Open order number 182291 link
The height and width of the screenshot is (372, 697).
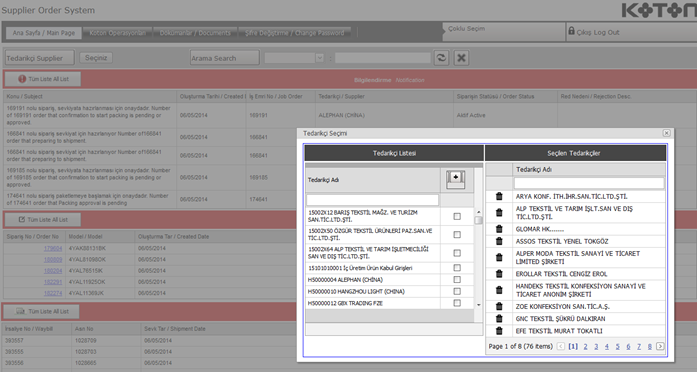(53, 282)
